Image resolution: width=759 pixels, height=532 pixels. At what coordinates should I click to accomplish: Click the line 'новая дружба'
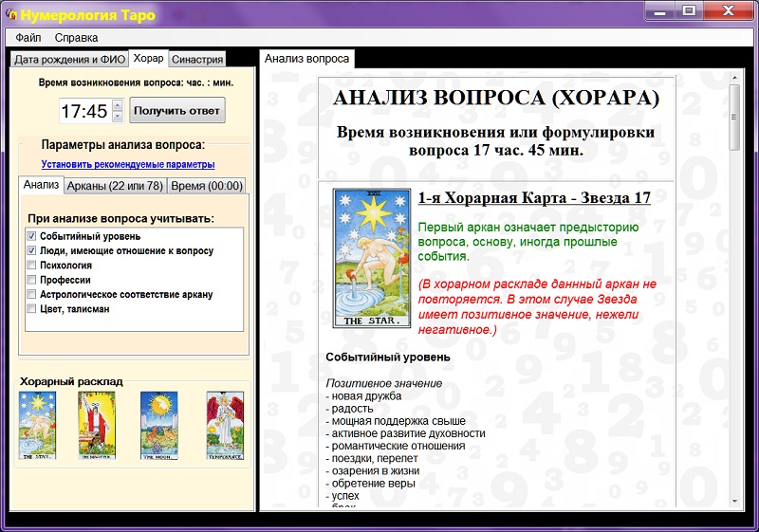(x=363, y=396)
